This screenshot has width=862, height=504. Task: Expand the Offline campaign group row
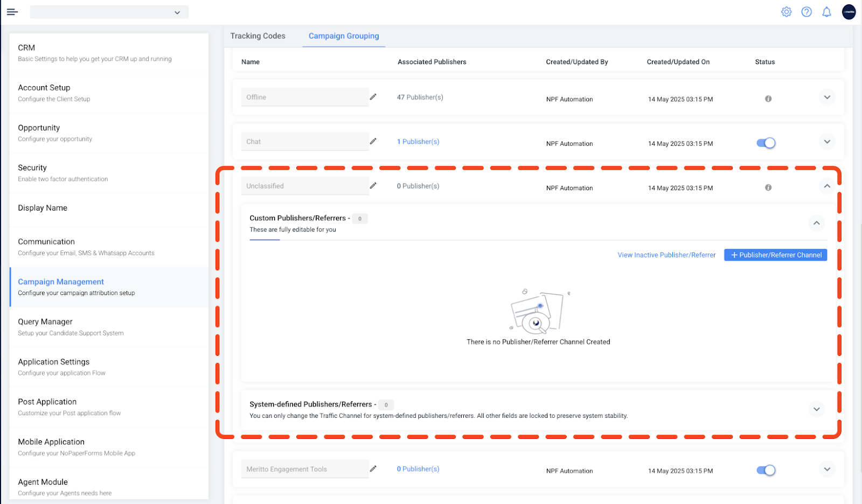click(x=826, y=97)
